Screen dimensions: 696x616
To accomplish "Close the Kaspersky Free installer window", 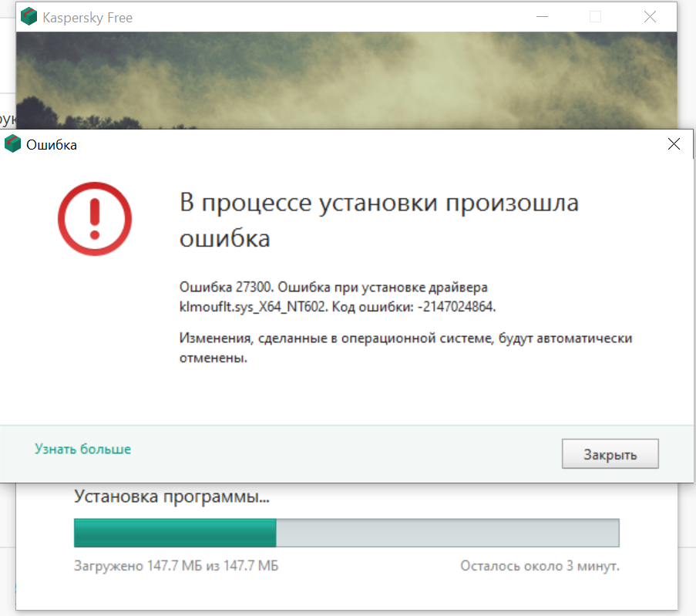I will click(650, 17).
